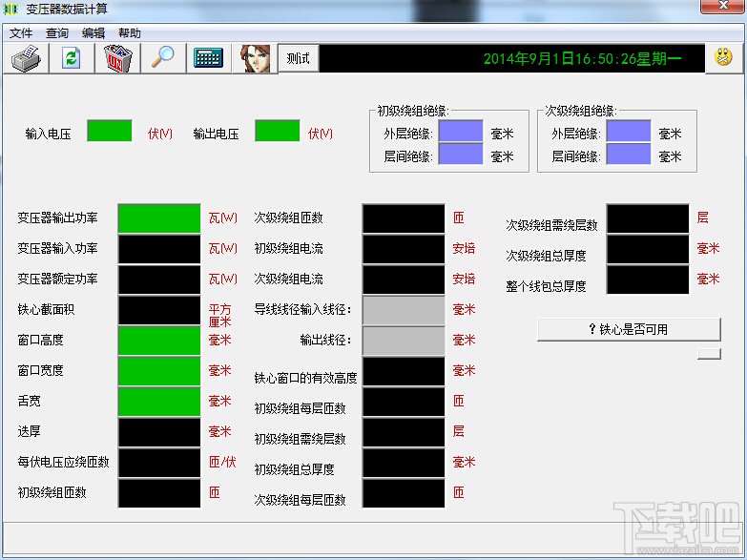Click the 整个线包总厚度 field
Screen dimensions: 747x560
pos(648,280)
